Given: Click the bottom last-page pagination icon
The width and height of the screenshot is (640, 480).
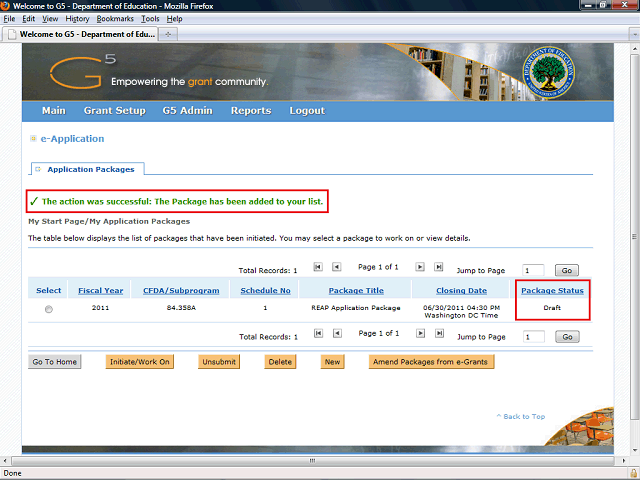Looking at the screenshot, I should coord(439,333).
